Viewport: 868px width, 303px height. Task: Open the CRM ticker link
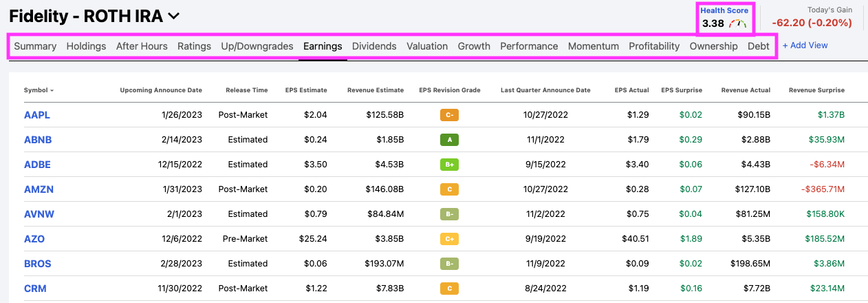pyautogui.click(x=35, y=289)
